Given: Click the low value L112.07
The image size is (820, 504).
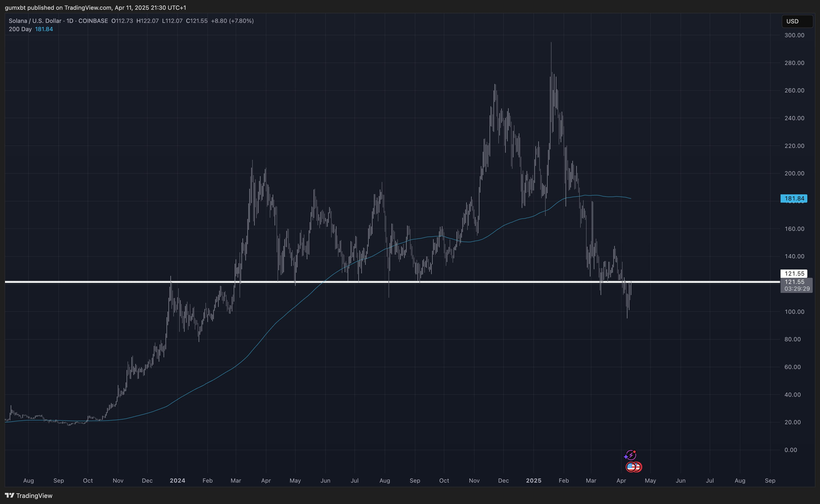Looking at the screenshot, I should pos(172,21).
